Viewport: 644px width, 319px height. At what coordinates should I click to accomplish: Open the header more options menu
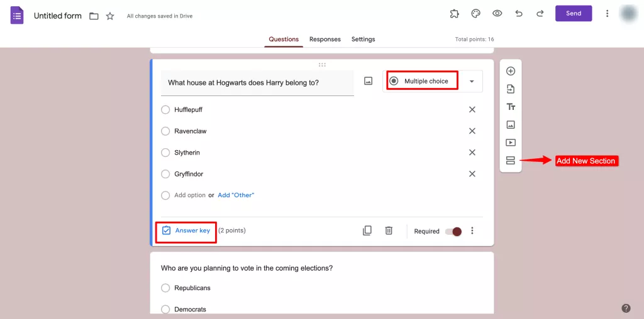[607, 14]
